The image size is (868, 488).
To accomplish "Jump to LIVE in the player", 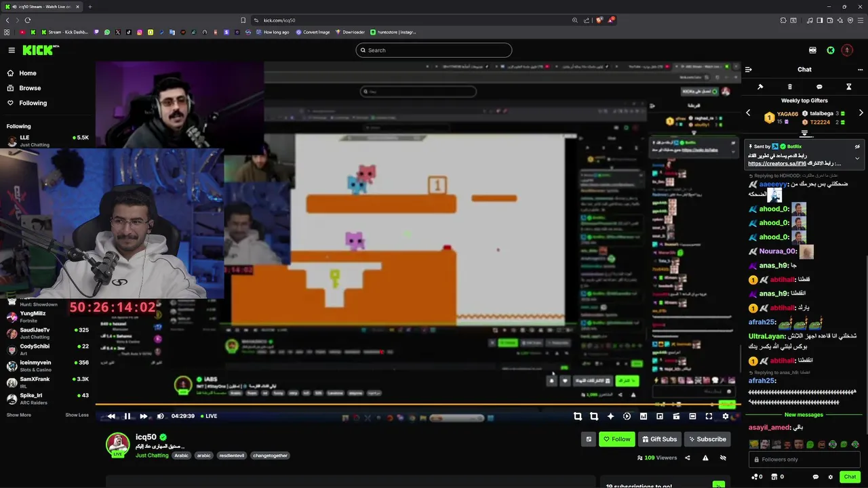I will coord(208,416).
